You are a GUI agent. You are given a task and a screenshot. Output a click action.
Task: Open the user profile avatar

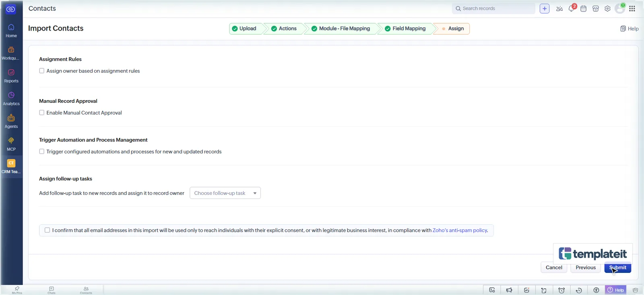(x=620, y=8)
